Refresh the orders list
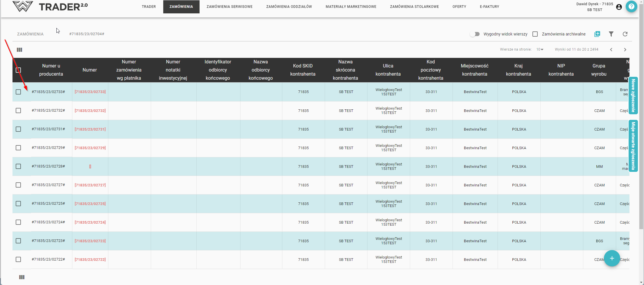 click(x=625, y=34)
